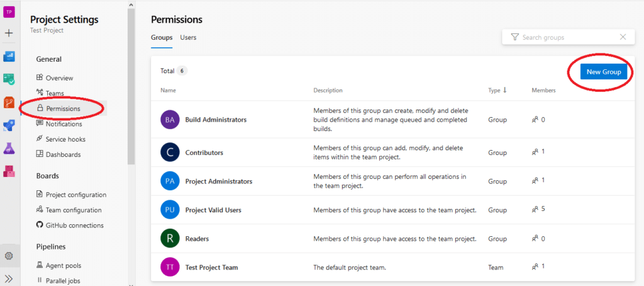
Task: Click the Team type cell for Test Project Team
Action: click(x=496, y=268)
